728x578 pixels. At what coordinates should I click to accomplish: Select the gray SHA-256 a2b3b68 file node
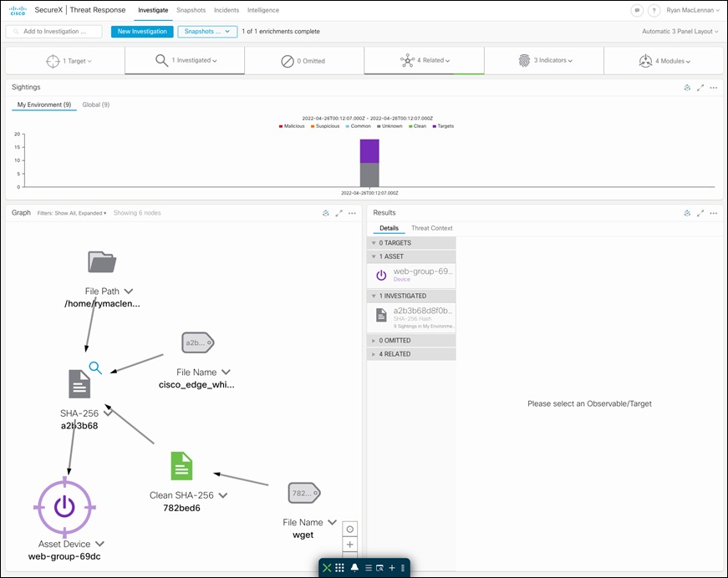(79, 384)
